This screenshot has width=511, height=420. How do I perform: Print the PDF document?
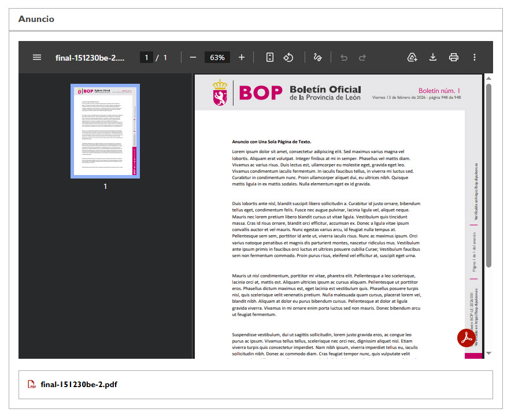454,57
